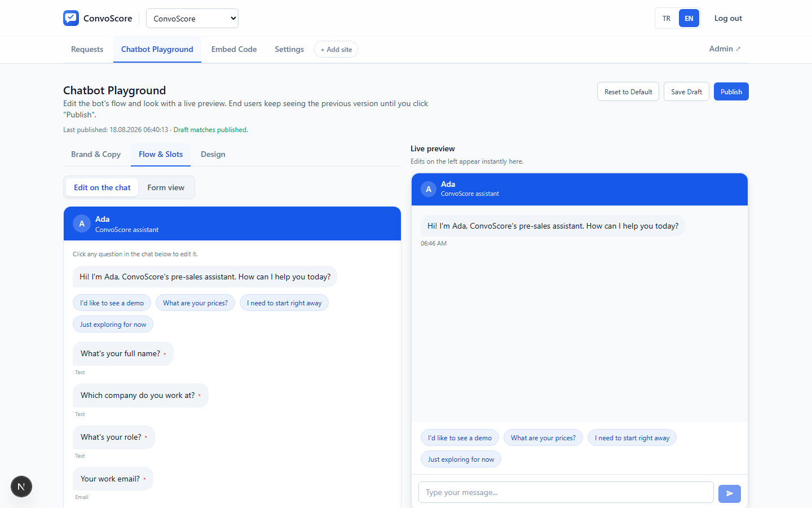Switch to the Brand & Copy tab

[x=96, y=154]
